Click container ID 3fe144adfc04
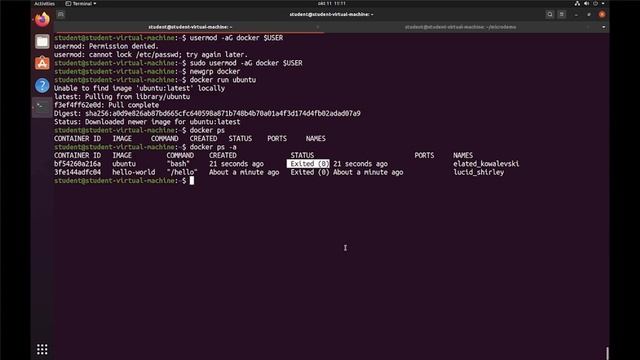 click(77, 172)
